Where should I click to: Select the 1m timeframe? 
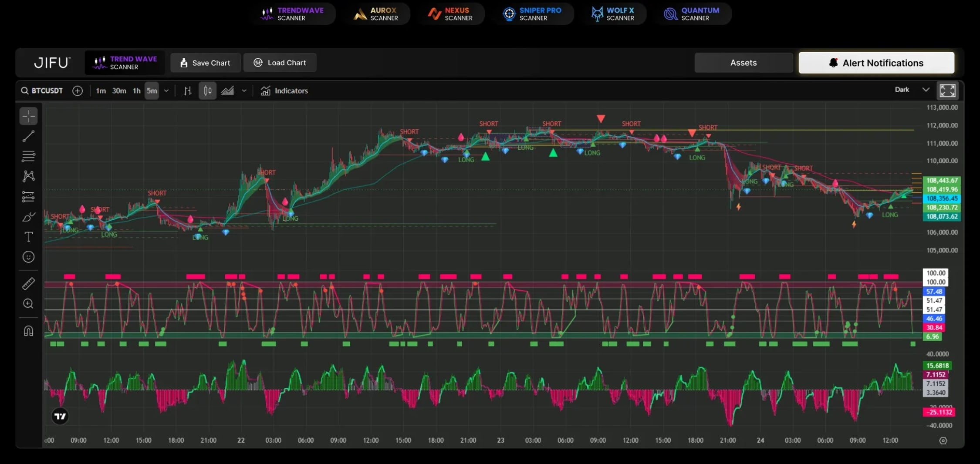101,91
